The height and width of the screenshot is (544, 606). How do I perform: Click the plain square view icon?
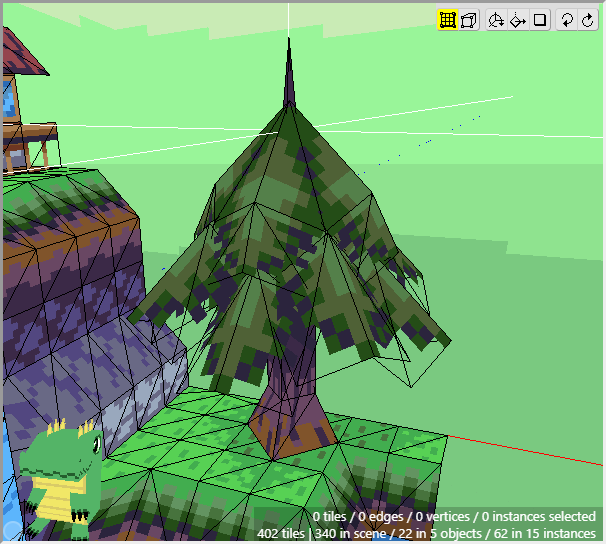[540, 20]
